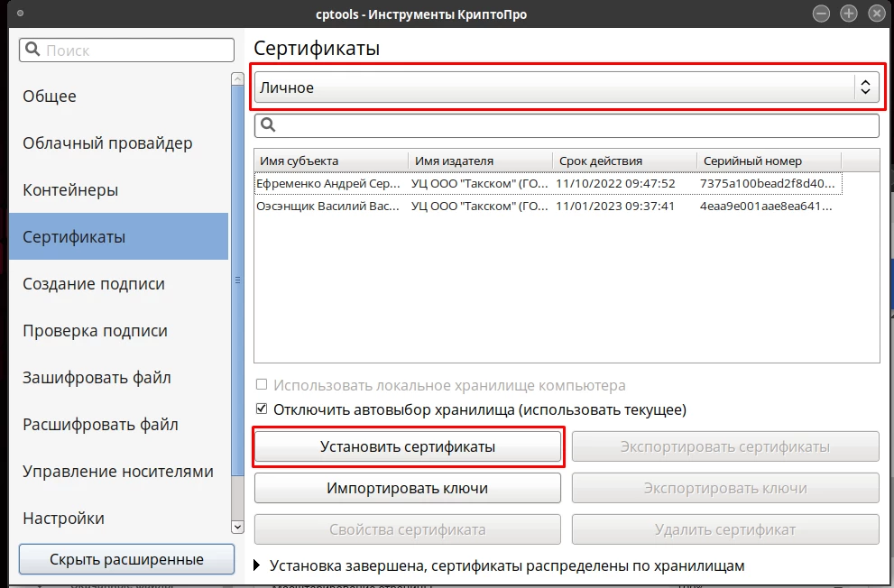
Task: Sort the list by the Срок действия column header
Action: tap(624, 161)
